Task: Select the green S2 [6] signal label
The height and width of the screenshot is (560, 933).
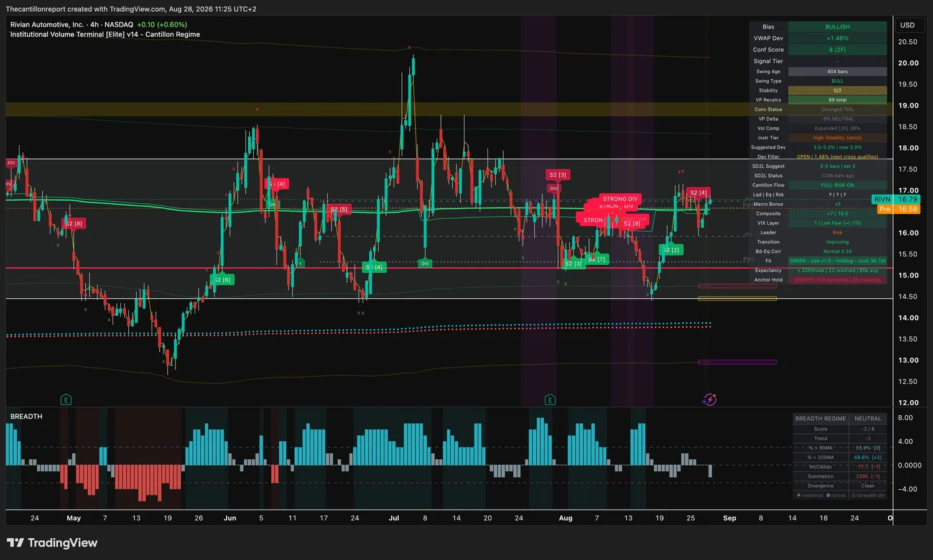Action: (221, 280)
